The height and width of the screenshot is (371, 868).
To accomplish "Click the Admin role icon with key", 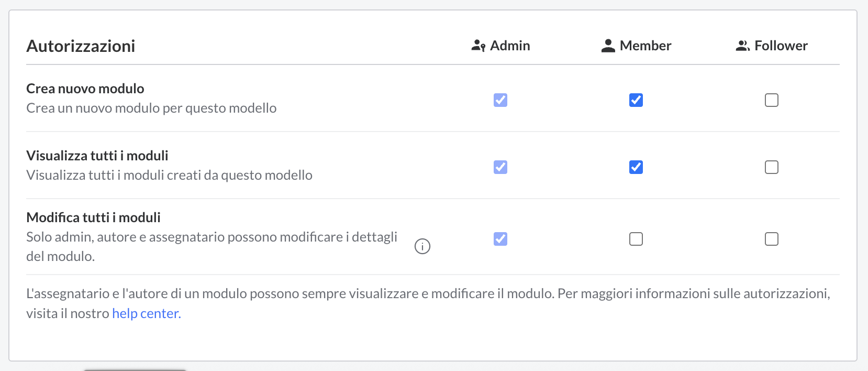I will point(478,46).
